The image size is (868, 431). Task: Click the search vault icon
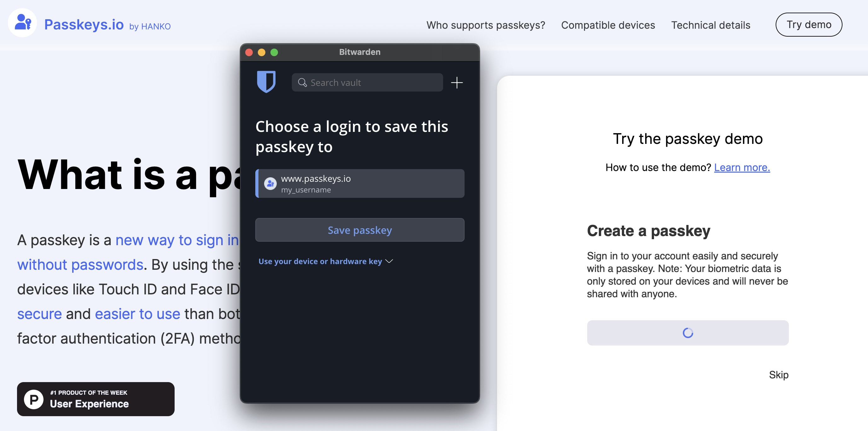[x=302, y=83]
